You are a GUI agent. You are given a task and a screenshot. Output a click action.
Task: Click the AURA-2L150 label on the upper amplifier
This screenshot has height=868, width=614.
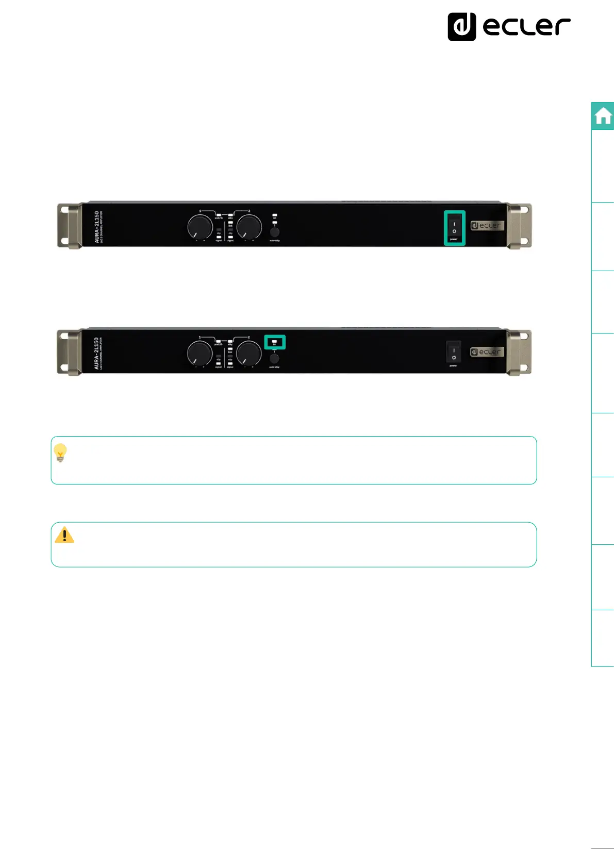96,226
